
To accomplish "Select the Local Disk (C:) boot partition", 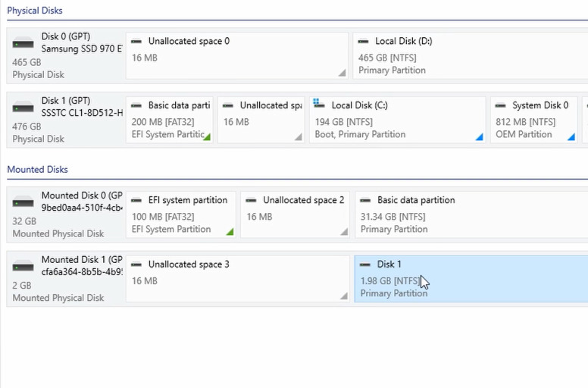I will [x=398, y=120].
